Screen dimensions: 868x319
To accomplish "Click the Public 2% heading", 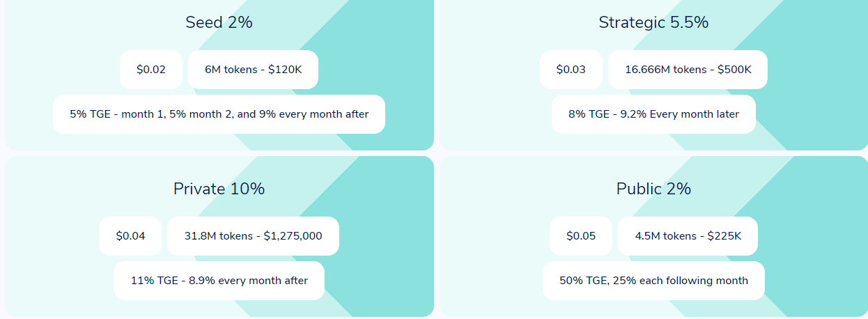I will (x=653, y=189).
